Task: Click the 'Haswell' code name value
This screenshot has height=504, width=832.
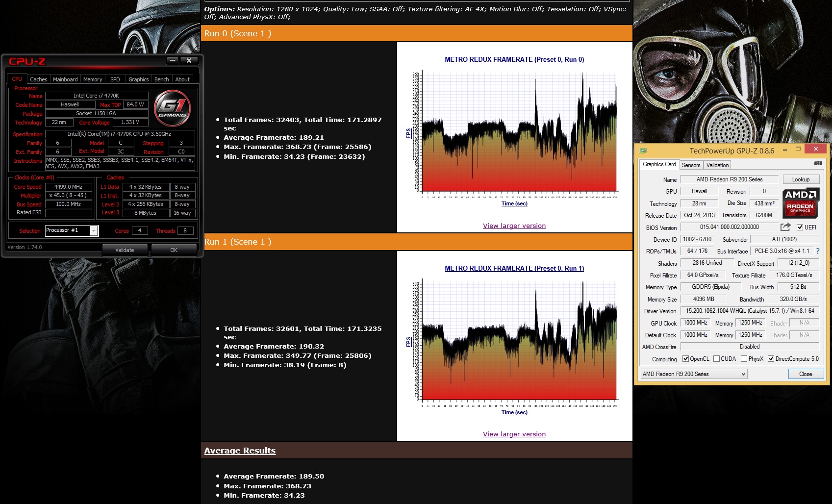Action: pos(70,105)
